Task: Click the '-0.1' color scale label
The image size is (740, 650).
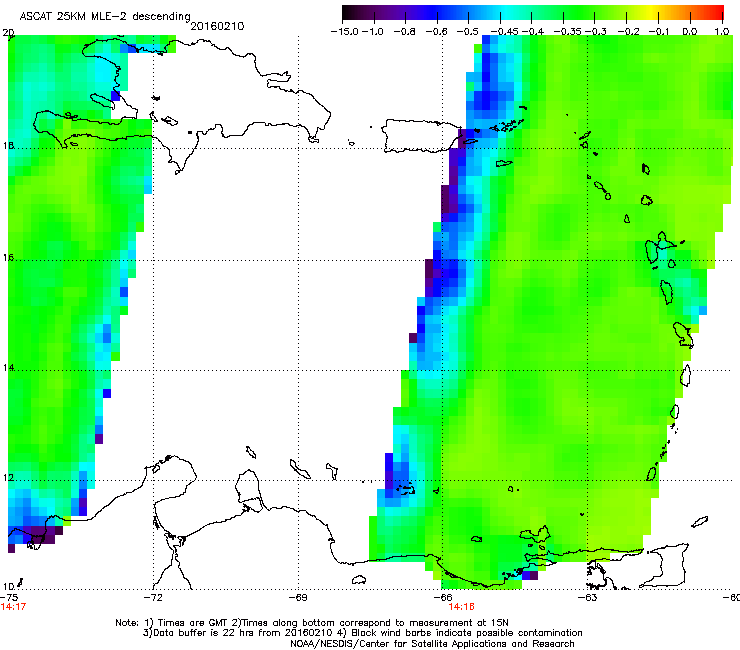Action: coord(659,32)
